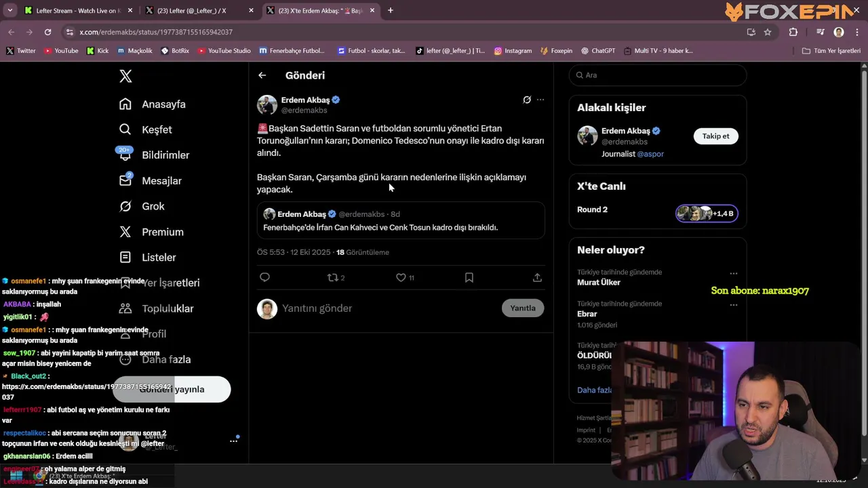Click Grok explain icon on post

(x=527, y=100)
